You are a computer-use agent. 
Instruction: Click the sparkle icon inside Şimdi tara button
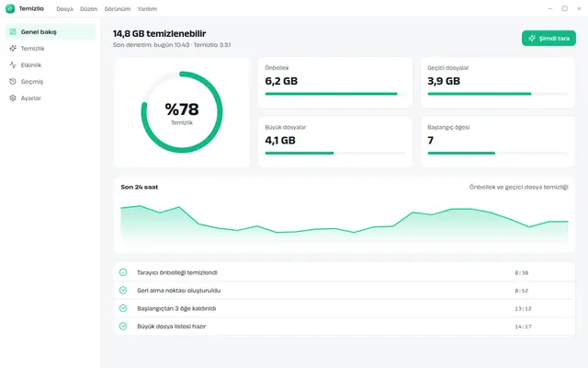[532, 39]
